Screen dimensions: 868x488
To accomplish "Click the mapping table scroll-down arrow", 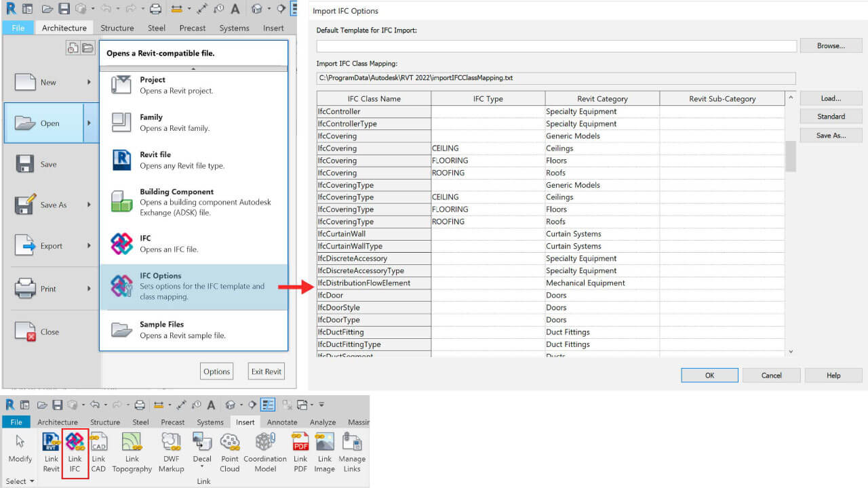I will pos(791,352).
